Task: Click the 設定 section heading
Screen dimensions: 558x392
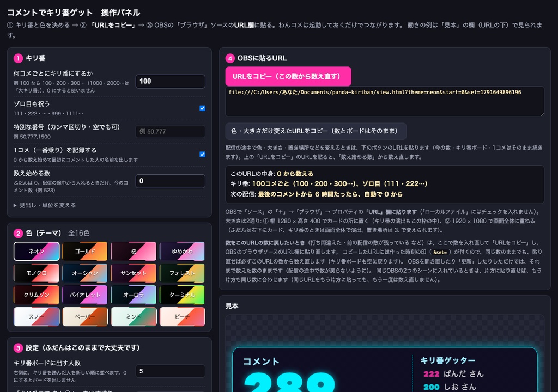Action: pyautogui.click(x=83, y=347)
